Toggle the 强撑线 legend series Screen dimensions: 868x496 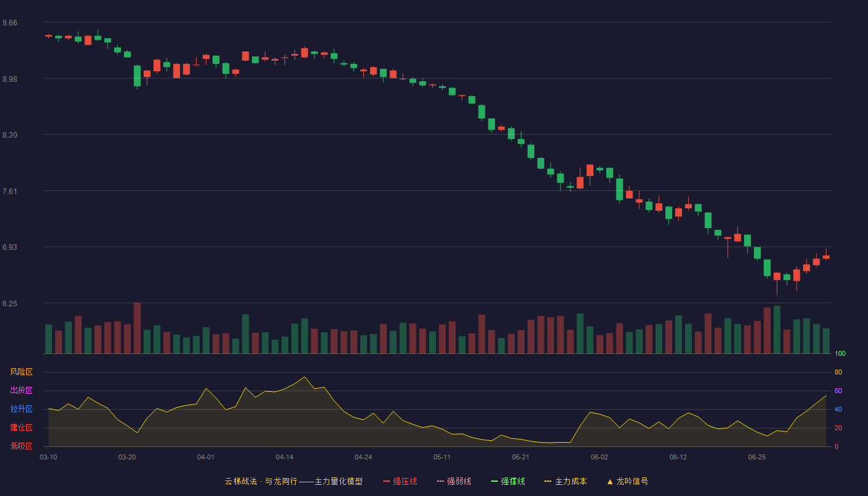508,481
